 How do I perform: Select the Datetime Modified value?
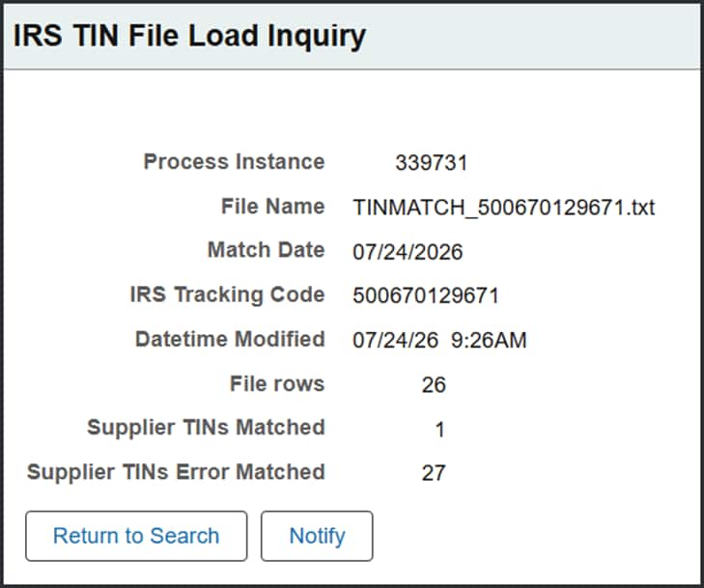439,340
